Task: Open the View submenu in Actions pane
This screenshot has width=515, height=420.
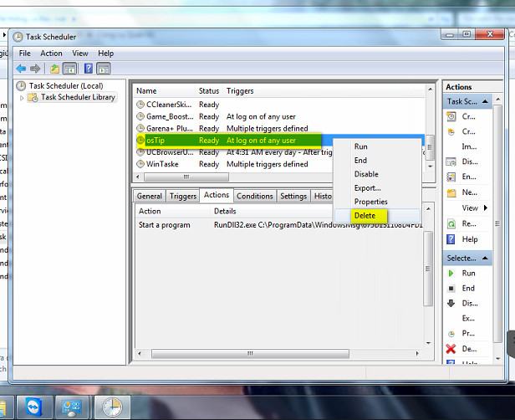Action: point(472,207)
